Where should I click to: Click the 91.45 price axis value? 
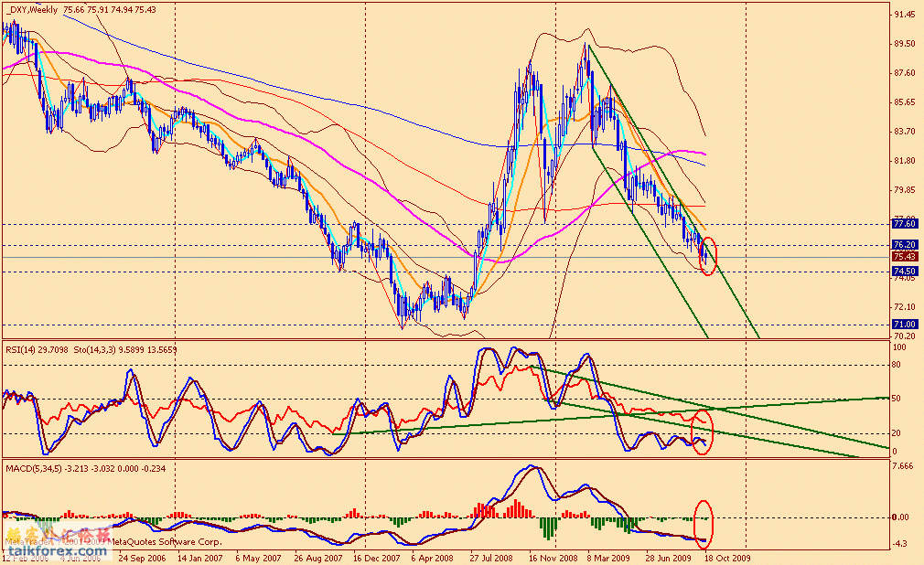tap(905, 14)
